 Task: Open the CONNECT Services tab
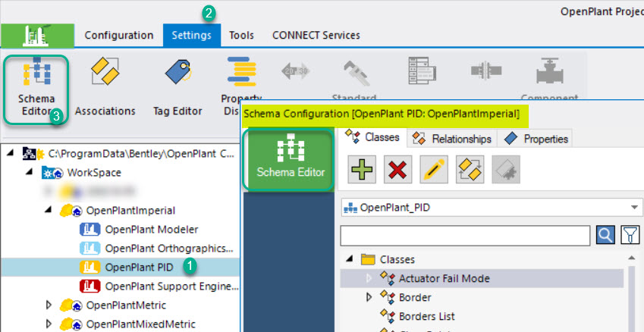[316, 36]
